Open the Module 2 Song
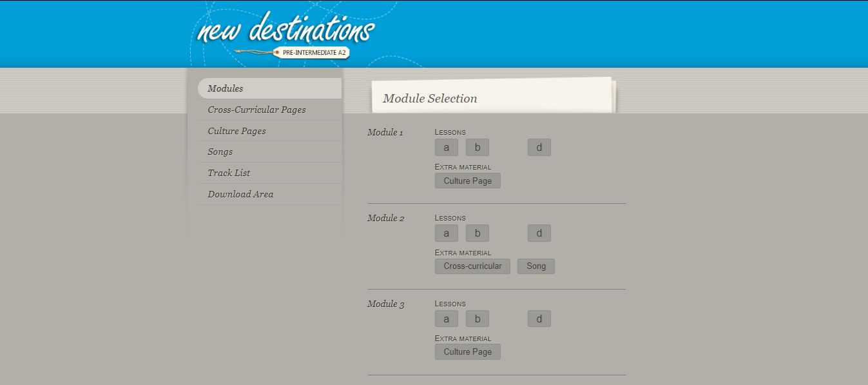This screenshot has width=868, height=385. [536, 266]
